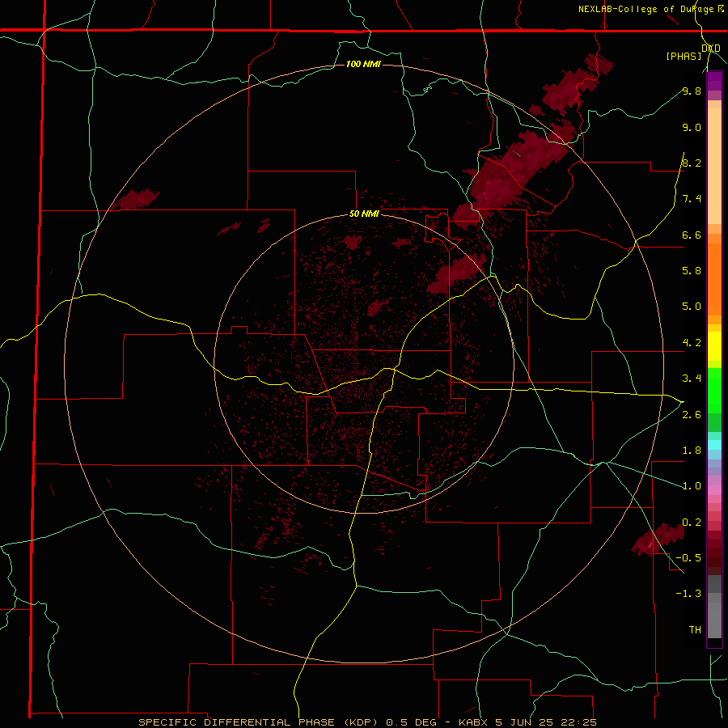Click the 5.8 legend value

[692, 271]
